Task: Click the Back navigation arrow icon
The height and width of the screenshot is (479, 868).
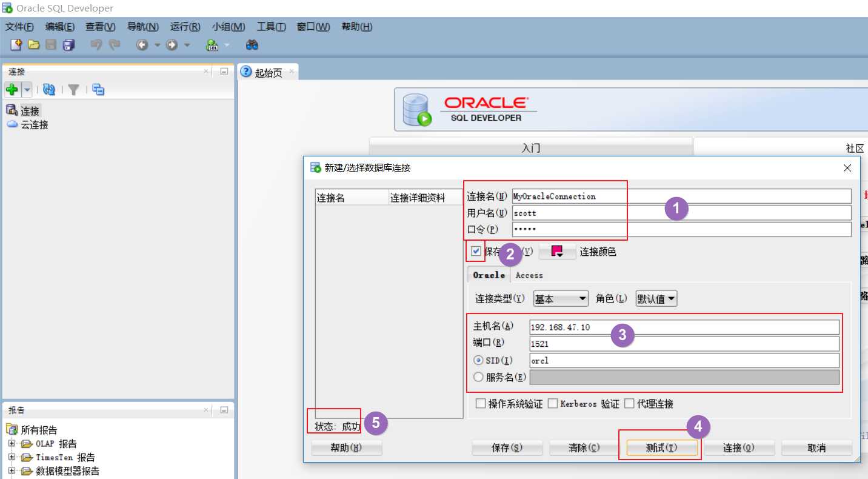Action: (142, 45)
